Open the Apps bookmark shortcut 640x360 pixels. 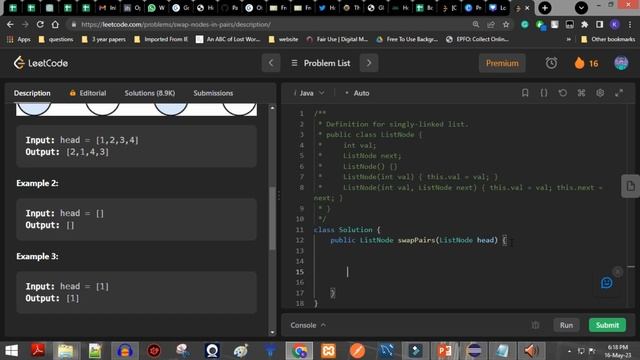(x=19, y=39)
